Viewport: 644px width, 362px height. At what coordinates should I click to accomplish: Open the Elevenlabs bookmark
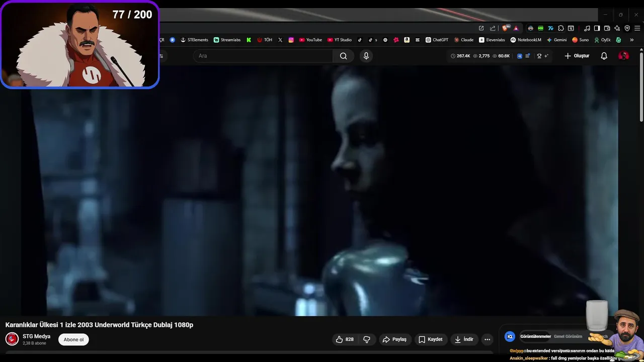(x=492, y=40)
